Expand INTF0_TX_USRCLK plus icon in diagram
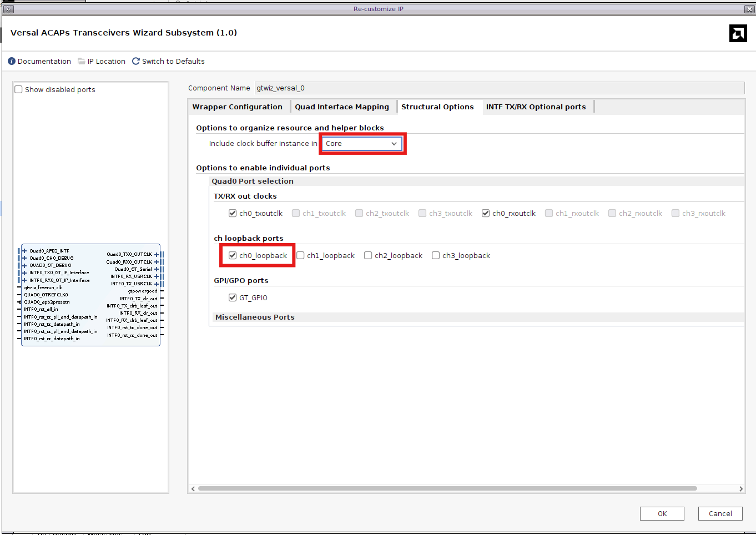This screenshot has width=756, height=535. [157, 284]
